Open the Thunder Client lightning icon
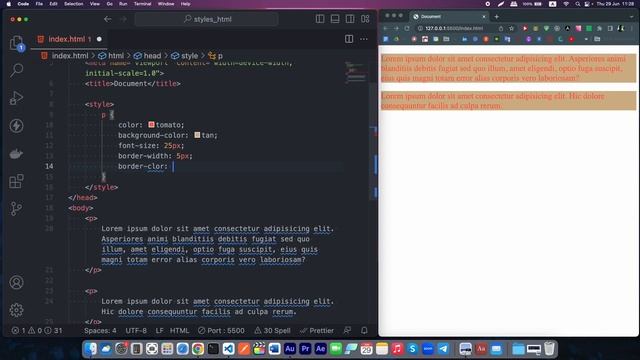The width and height of the screenshot is (640, 360). [16, 126]
